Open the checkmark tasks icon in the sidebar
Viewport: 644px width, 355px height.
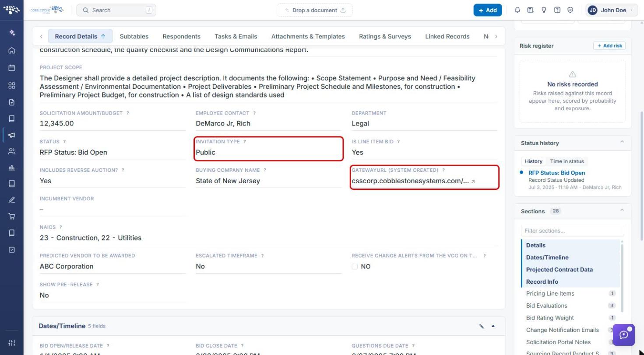click(12, 250)
